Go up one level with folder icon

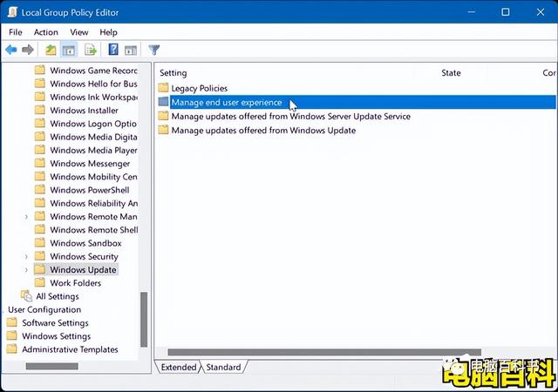(51, 50)
